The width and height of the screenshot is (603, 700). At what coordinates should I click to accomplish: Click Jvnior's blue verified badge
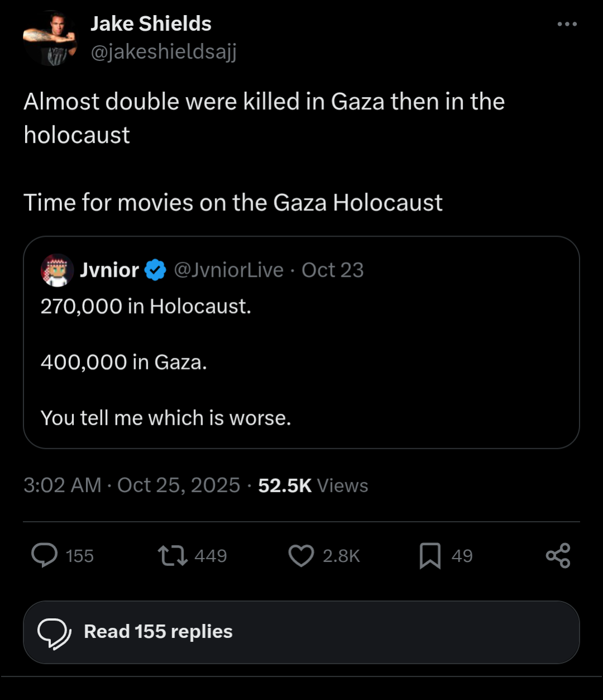click(155, 271)
